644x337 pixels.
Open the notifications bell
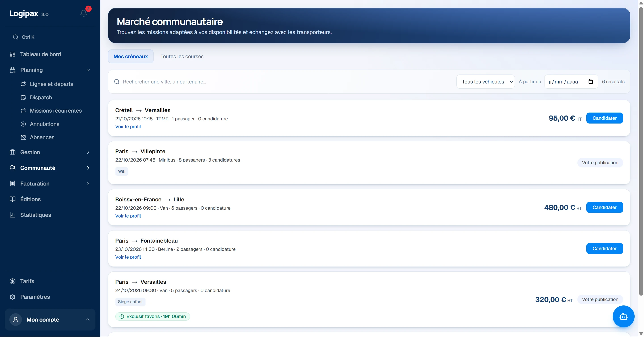tap(84, 13)
